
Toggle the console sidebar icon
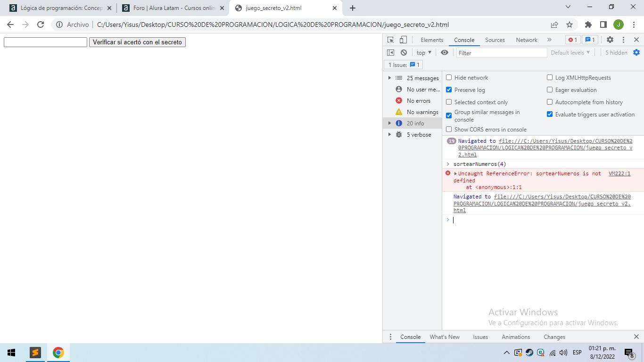390,53
